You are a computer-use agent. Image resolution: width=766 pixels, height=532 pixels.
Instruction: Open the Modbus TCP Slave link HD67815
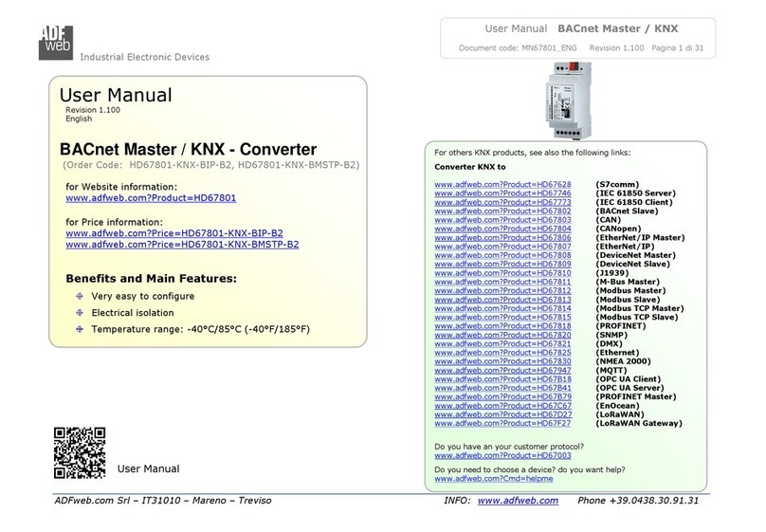point(502,317)
